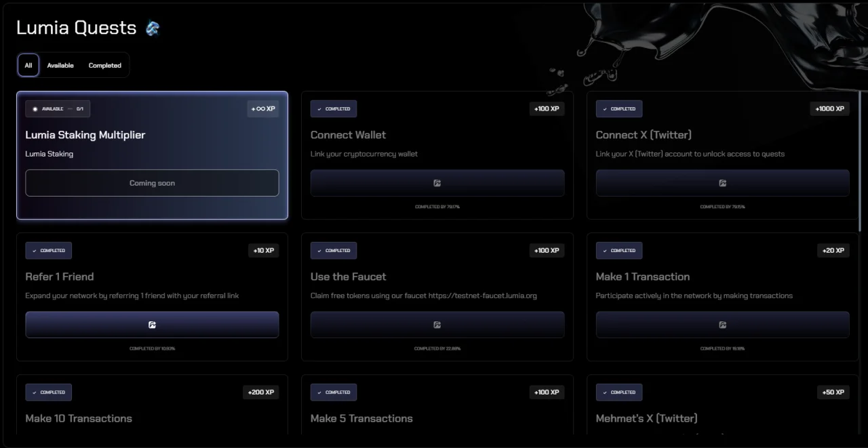Click the +50 XP badge on Mehmet's X (Twitter)

pos(833,392)
